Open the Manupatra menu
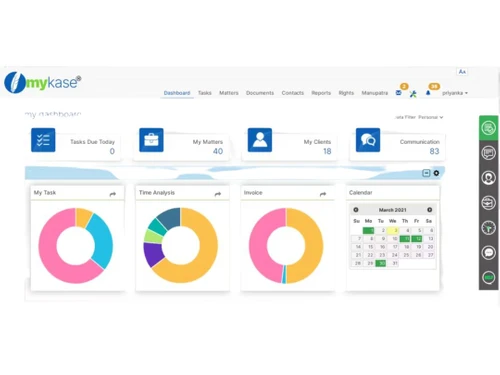 coord(375,93)
